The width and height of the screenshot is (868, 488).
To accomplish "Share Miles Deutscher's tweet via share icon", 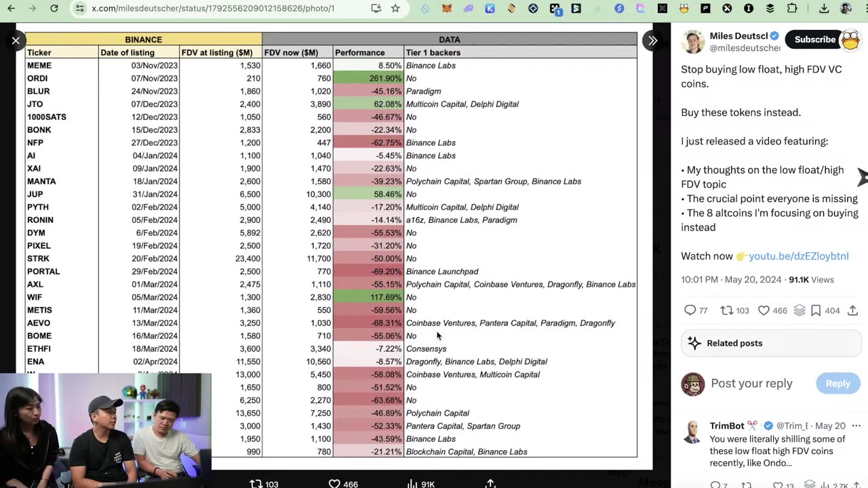I will point(852,310).
